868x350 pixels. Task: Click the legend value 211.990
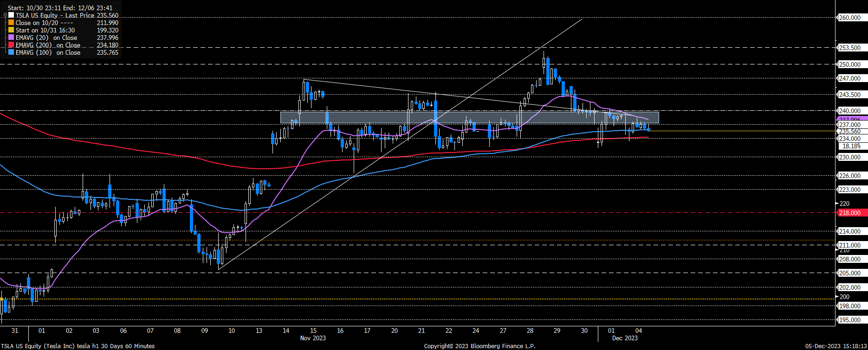[x=107, y=23]
